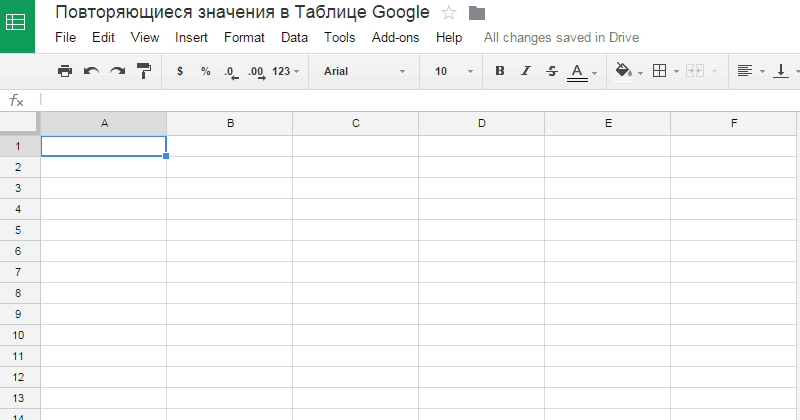Select column A header
The width and height of the screenshot is (800, 420).
tap(104, 123)
